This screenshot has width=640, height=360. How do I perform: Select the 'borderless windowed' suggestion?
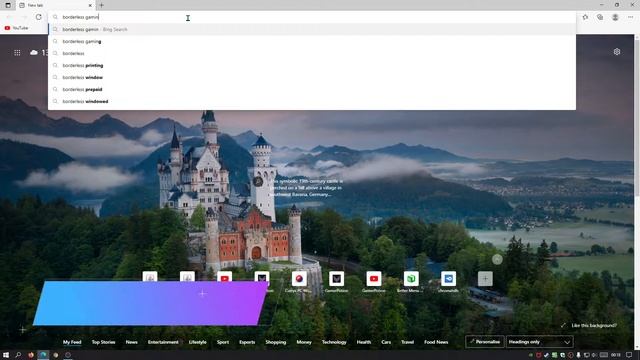pyautogui.click(x=312, y=101)
